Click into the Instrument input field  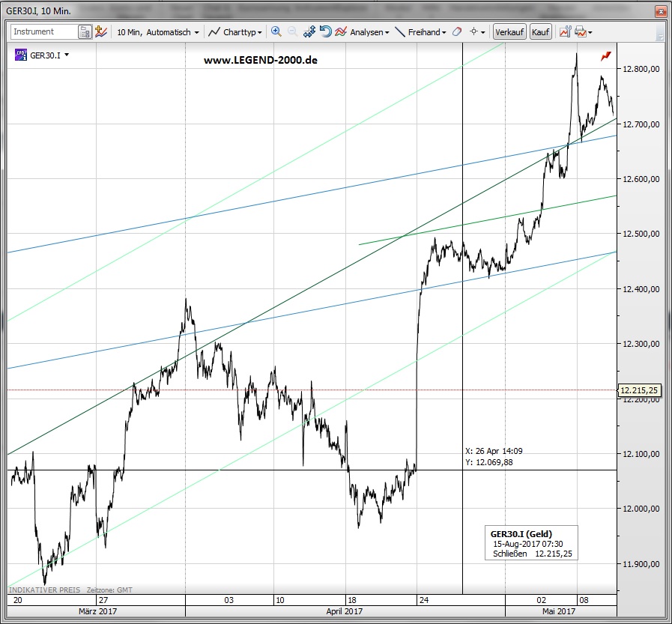(x=43, y=32)
